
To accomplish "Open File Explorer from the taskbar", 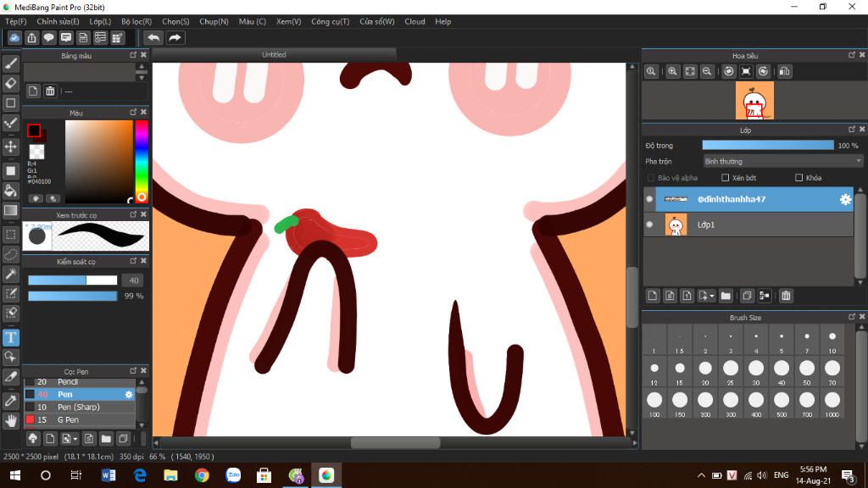I will tap(170, 475).
